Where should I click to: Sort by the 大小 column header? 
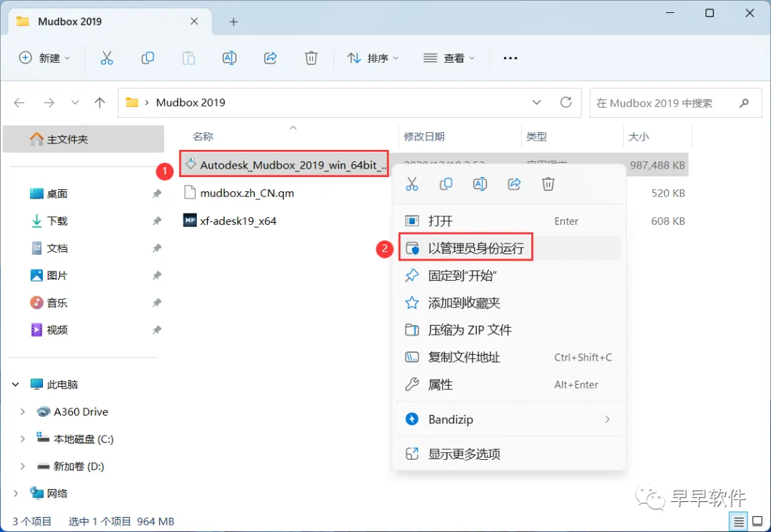pos(639,136)
